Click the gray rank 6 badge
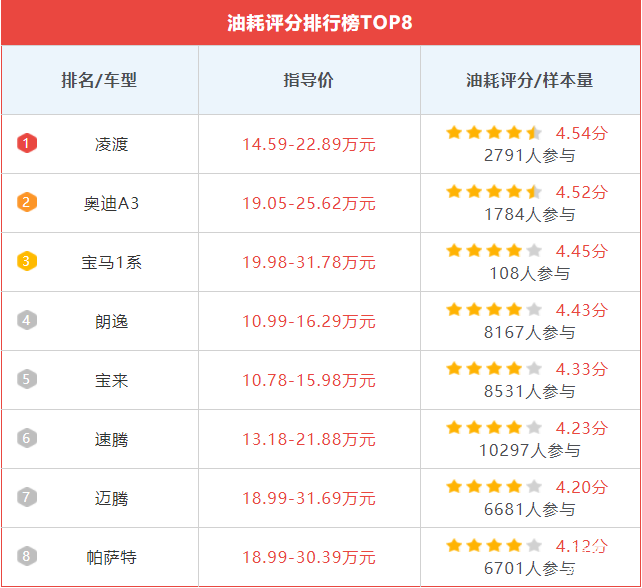 point(27,439)
